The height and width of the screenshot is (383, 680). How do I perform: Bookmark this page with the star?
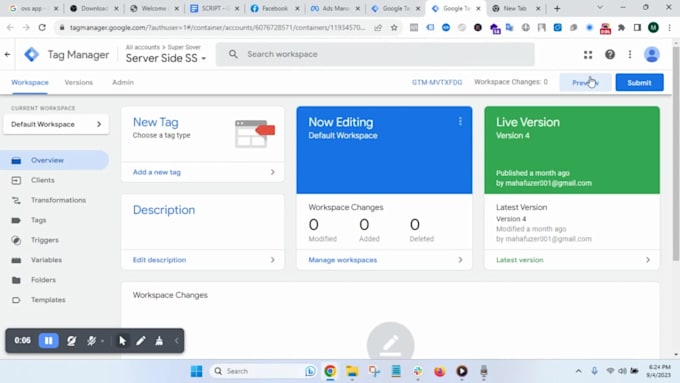pyautogui.click(x=394, y=28)
